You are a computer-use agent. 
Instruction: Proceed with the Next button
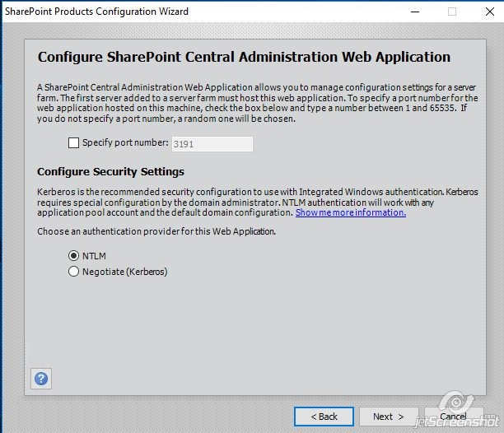(389, 417)
